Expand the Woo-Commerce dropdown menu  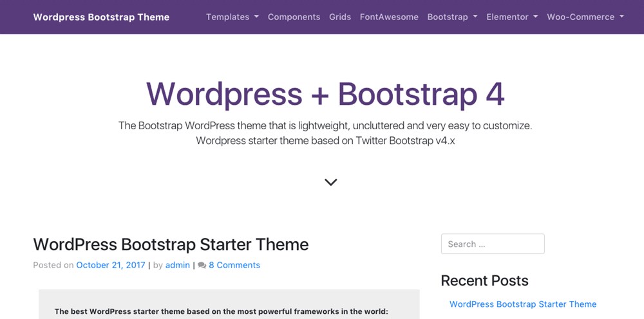point(585,17)
